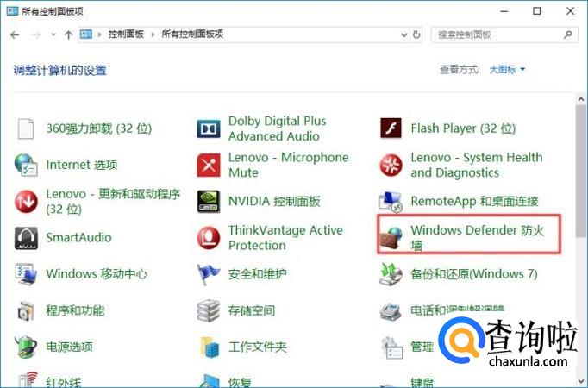Image resolution: width=588 pixels, height=388 pixels.
Task: Click the NVIDIA 控制面板 icon
Action: (x=209, y=201)
